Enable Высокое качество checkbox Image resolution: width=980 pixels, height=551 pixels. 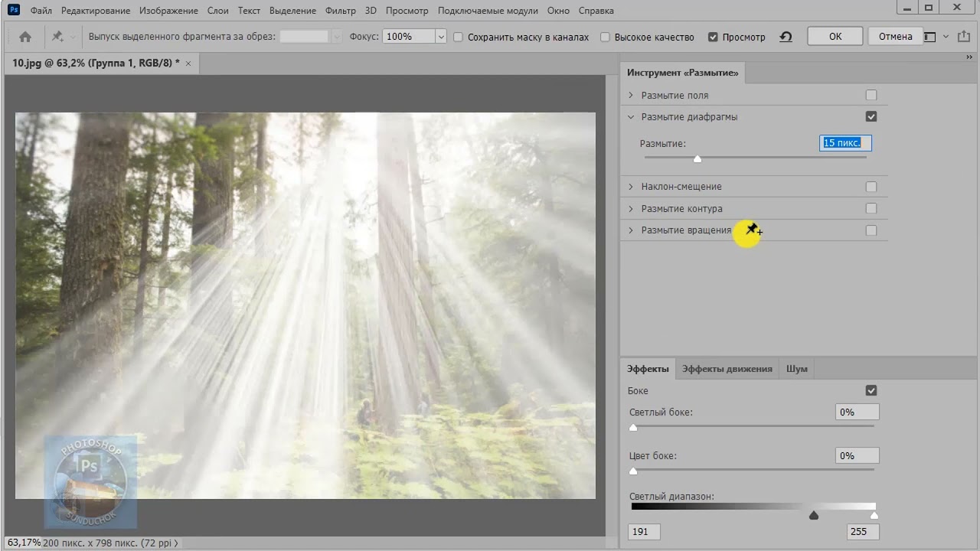606,37
